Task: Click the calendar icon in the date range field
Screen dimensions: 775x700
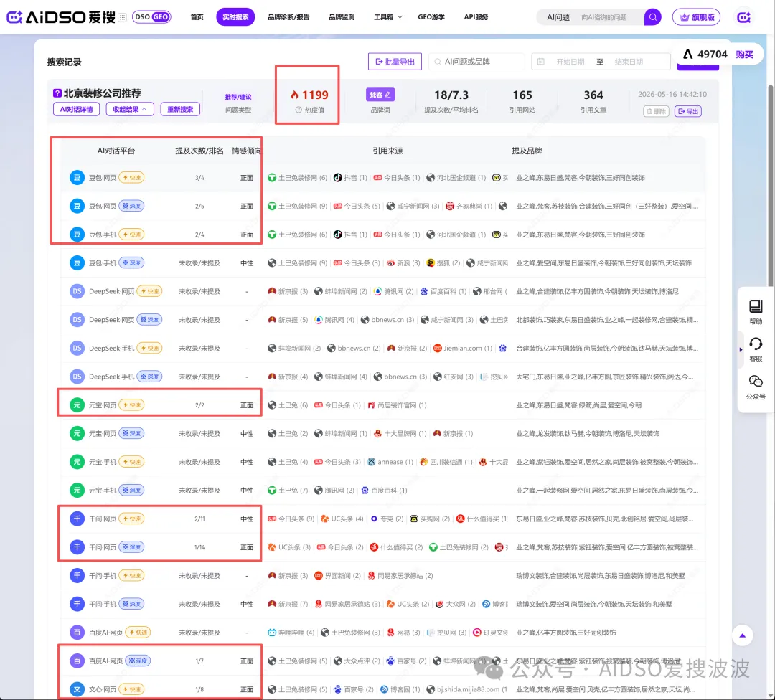Action: click(x=541, y=61)
